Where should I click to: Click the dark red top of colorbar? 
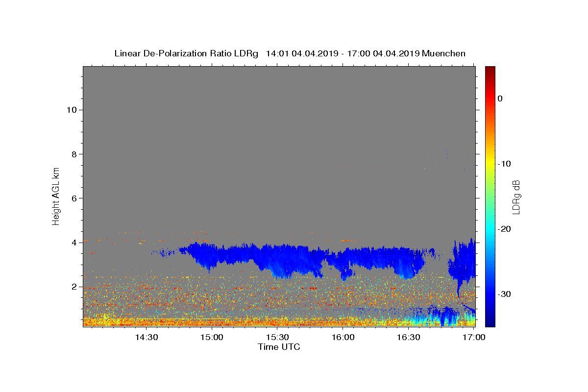[x=490, y=70]
